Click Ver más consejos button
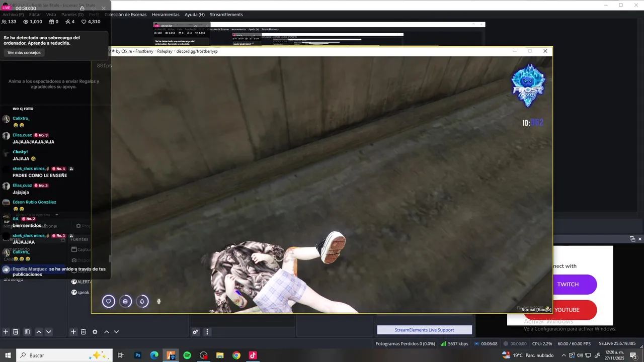 point(24,53)
